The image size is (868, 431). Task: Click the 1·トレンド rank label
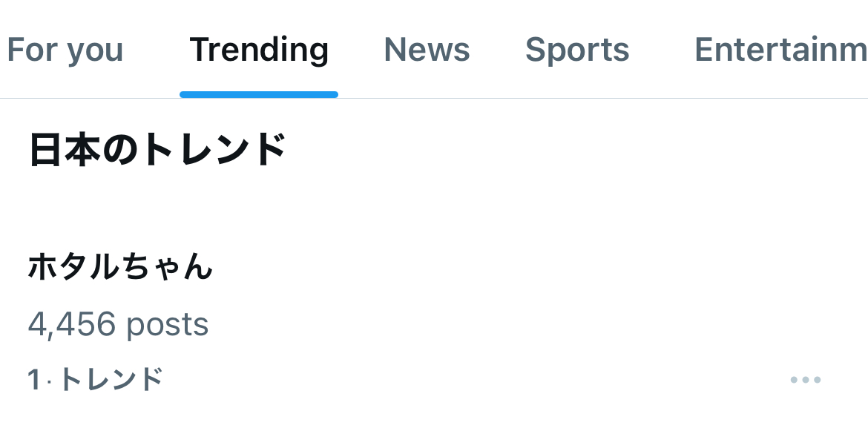coord(95,380)
